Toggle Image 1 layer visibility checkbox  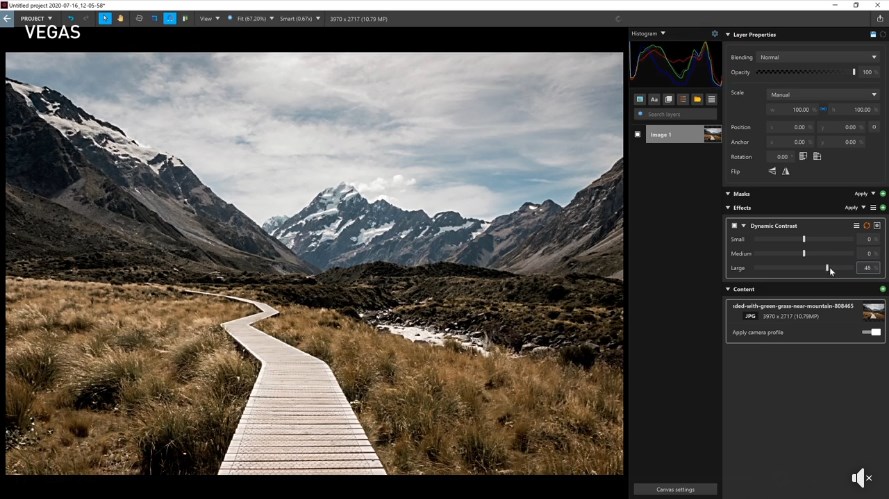[638, 134]
